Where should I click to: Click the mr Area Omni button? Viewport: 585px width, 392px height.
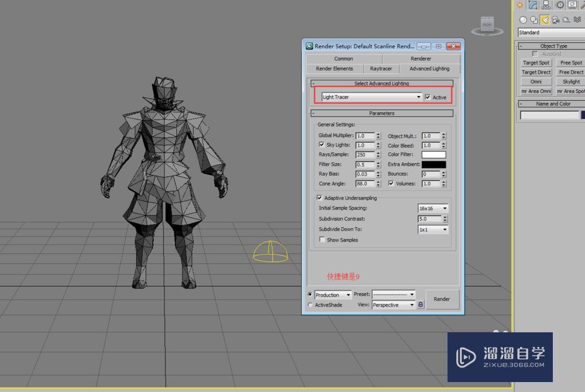536,91
